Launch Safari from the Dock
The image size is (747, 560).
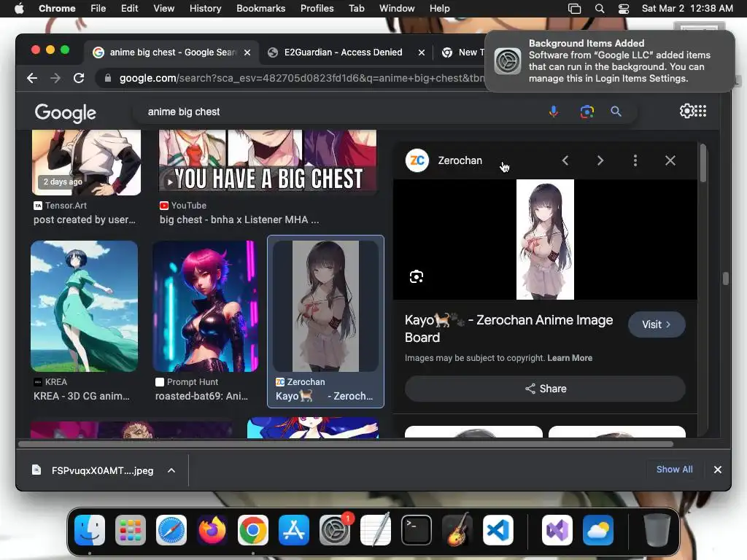tap(171, 530)
